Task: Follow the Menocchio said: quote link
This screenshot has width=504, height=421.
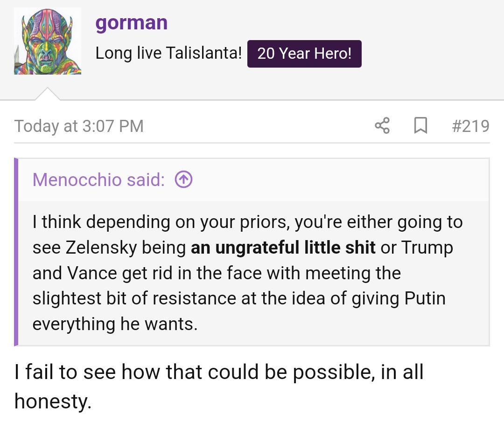Action: point(98,179)
